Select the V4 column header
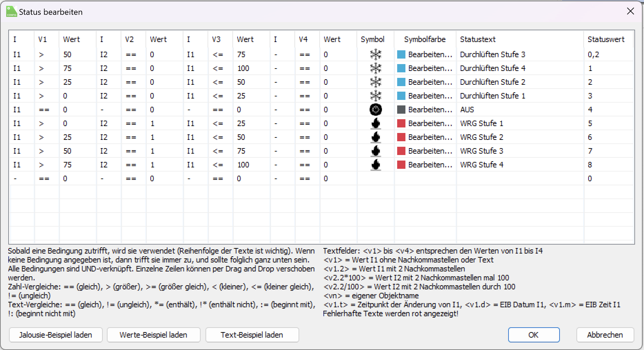This screenshot has width=644, height=350. coord(307,39)
